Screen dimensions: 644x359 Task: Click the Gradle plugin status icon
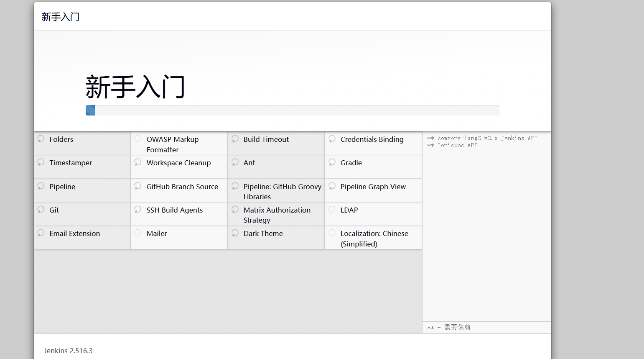[332, 162]
